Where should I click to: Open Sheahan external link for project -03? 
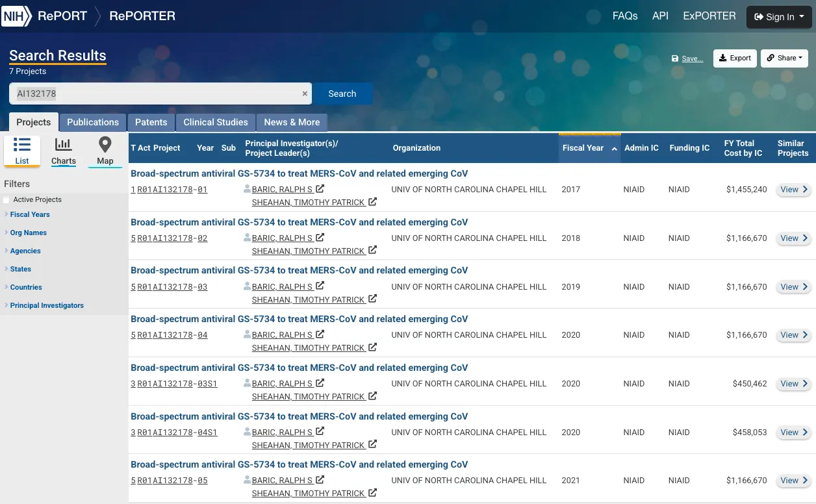[372, 299]
